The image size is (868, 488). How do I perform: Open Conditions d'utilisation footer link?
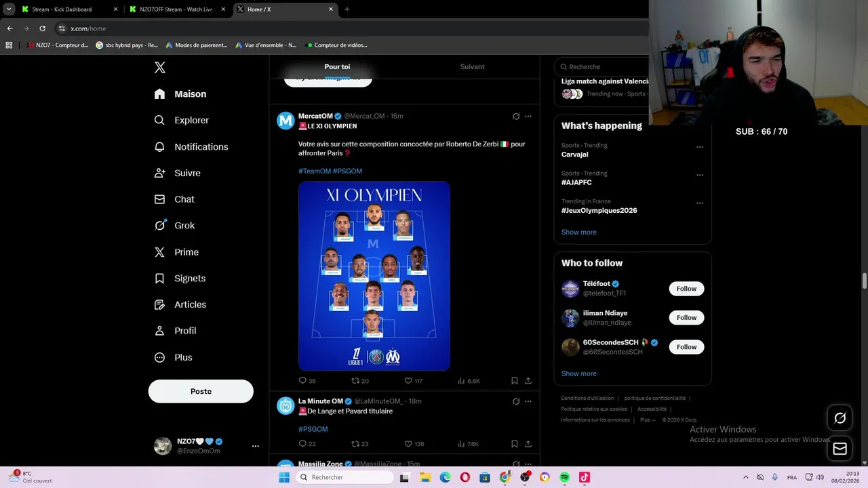[587, 399]
